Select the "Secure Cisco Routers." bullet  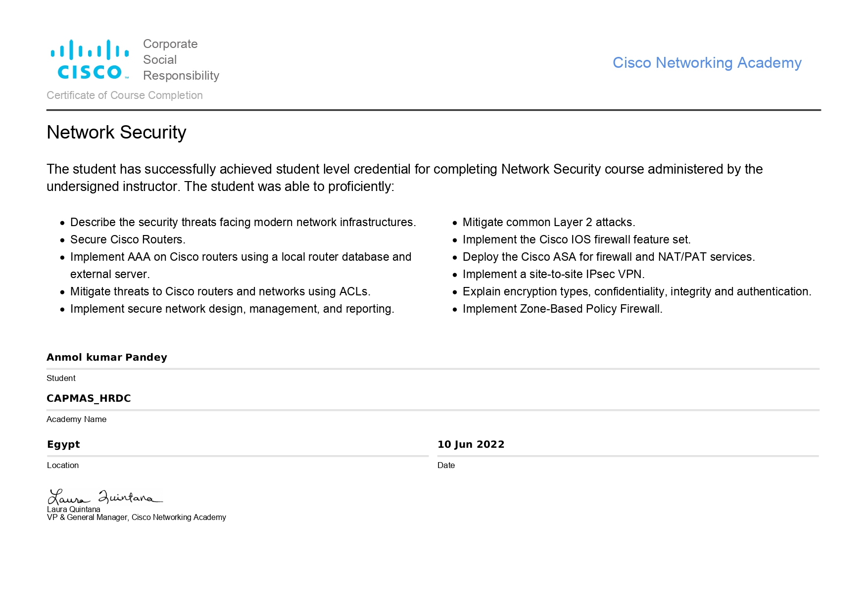[128, 240]
